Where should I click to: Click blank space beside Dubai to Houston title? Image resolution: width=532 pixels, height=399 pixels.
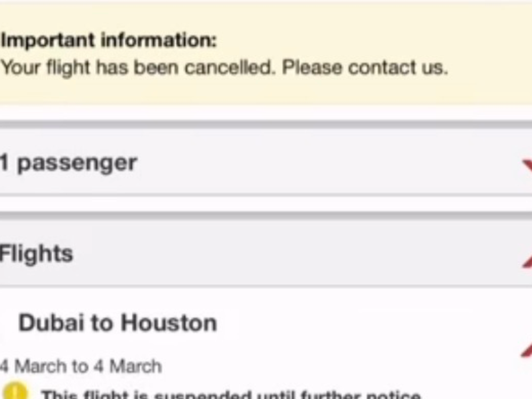coord(355,323)
